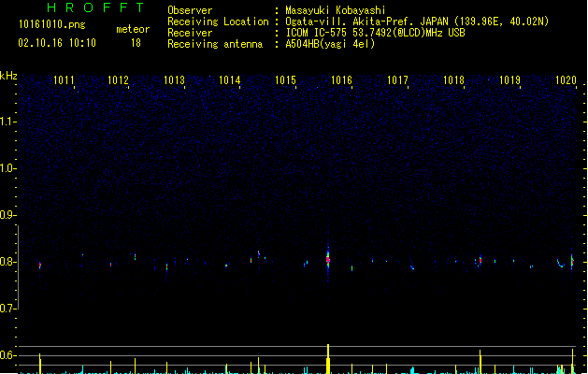
Task: Click the 1013 time tick label
Action: 175,80
